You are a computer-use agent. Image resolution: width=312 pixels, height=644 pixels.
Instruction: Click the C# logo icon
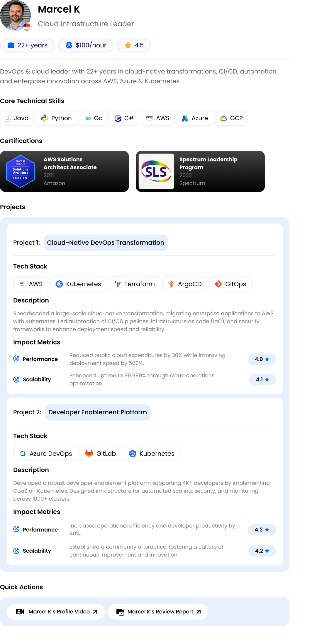(118, 118)
